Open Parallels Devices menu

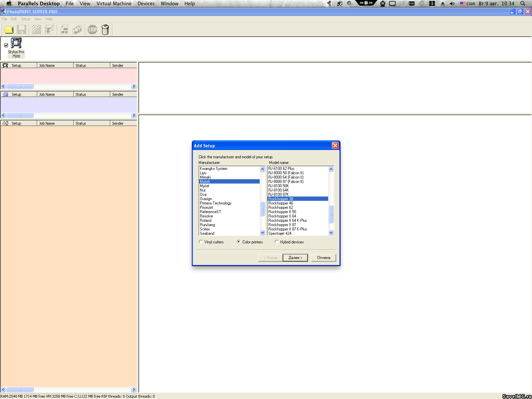pyautogui.click(x=146, y=4)
